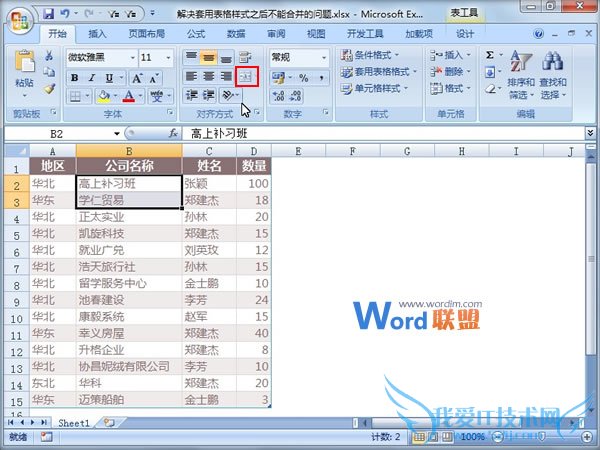
Task: Open 条件格式 menu
Action: [x=370, y=55]
